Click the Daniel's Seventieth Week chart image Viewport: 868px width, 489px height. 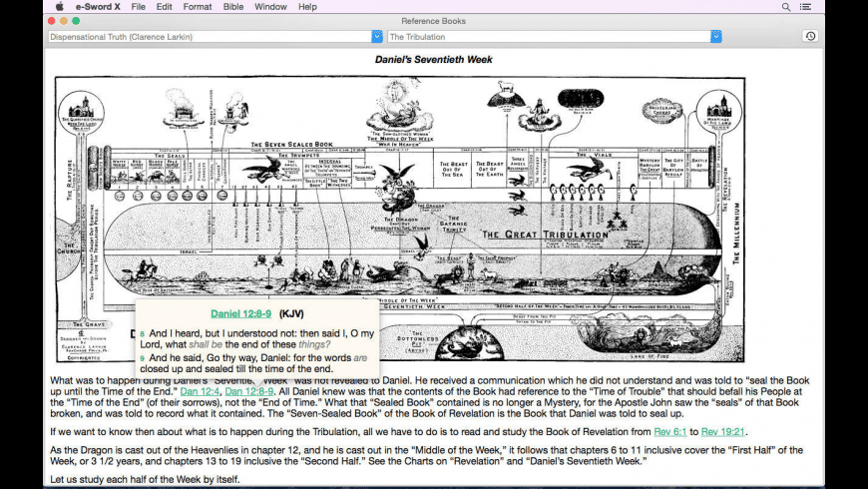click(400, 220)
